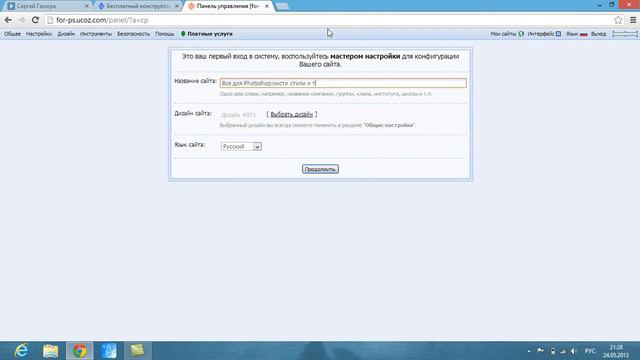Click the bar control right of Выход
The height and width of the screenshot is (360, 640).
coord(625,34)
